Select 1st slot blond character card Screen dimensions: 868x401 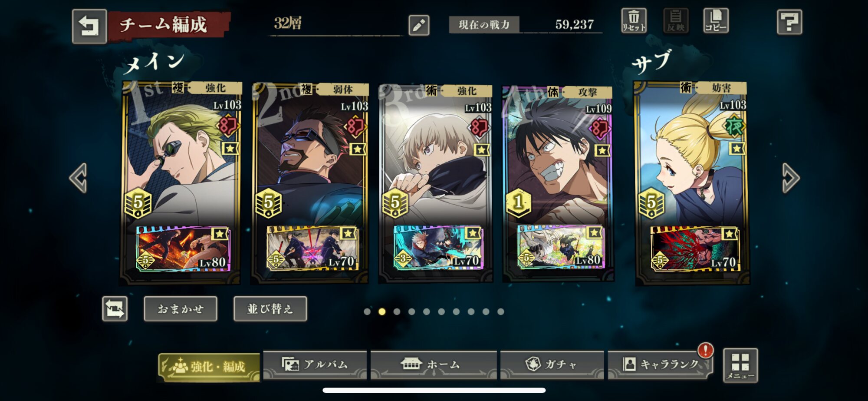181,182
